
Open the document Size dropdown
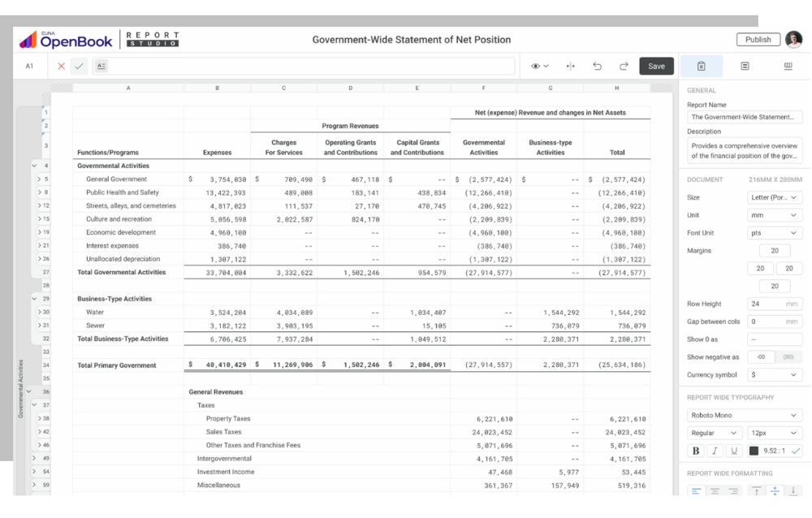(774, 197)
